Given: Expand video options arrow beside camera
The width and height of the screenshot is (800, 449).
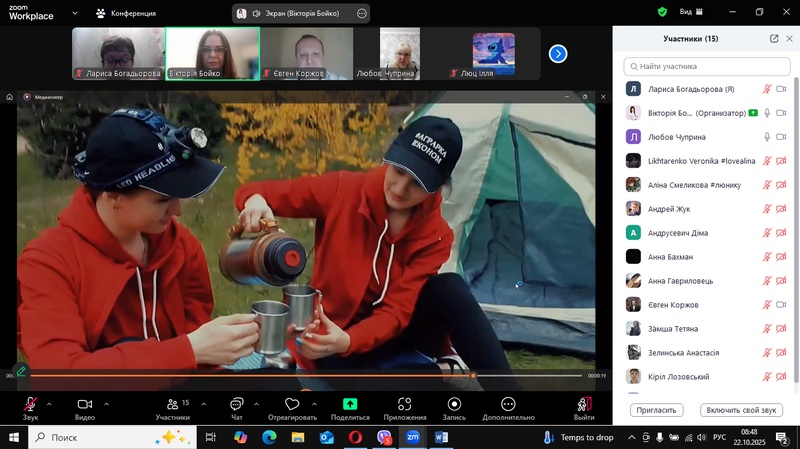Looking at the screenshot, I should [106, 404].
